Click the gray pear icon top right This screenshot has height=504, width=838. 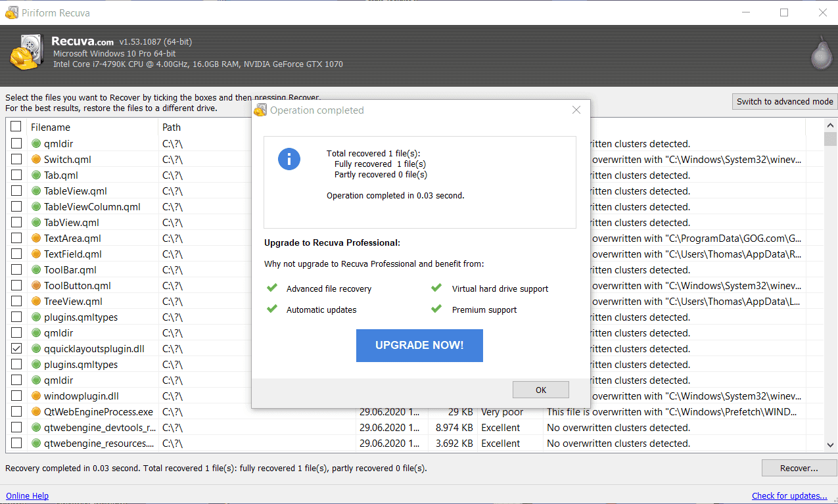[821, 54]
